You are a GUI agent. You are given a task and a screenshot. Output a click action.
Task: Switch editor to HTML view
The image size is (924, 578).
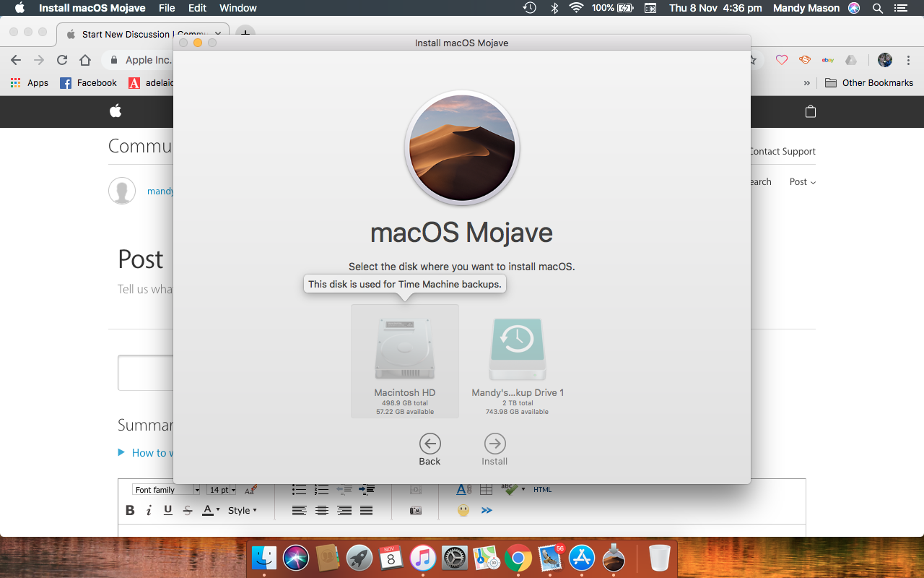(x=543, y=490)
